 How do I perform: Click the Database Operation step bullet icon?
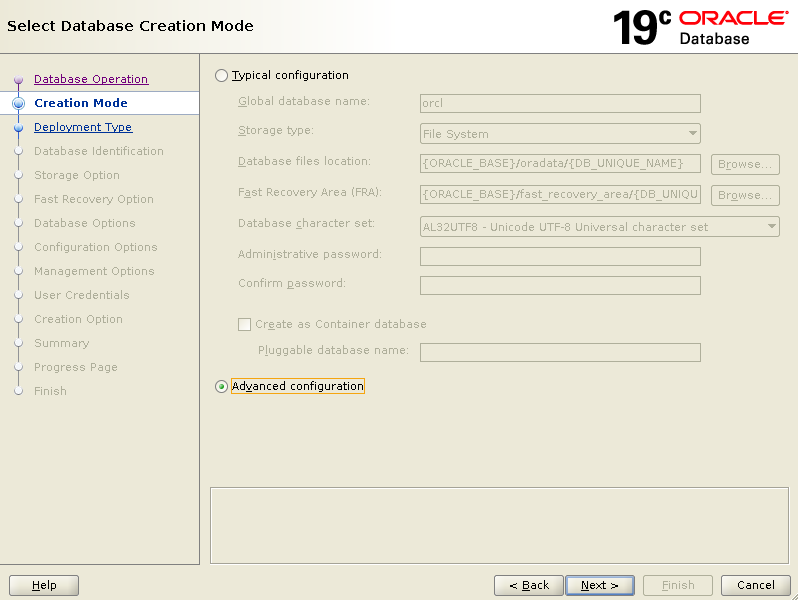click(x=18, y=80)
